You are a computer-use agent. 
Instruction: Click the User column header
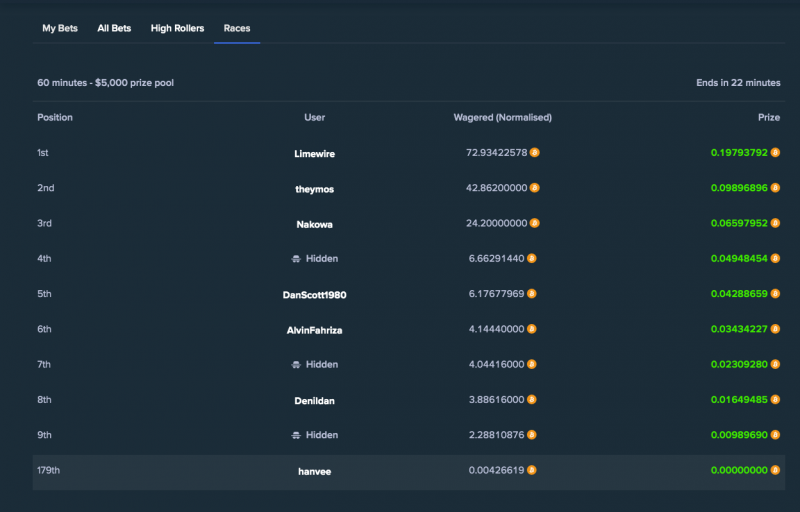tap(314, 117)
